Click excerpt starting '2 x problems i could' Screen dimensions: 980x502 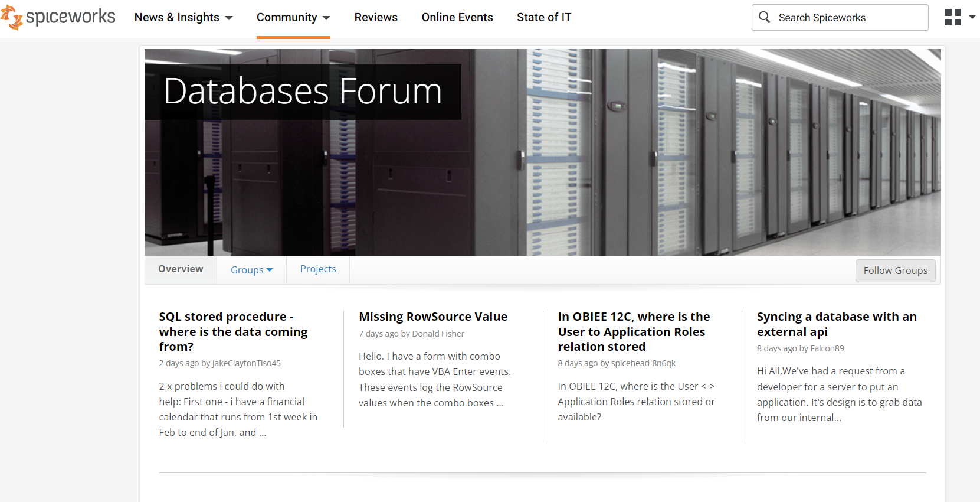tap(238, 409)
